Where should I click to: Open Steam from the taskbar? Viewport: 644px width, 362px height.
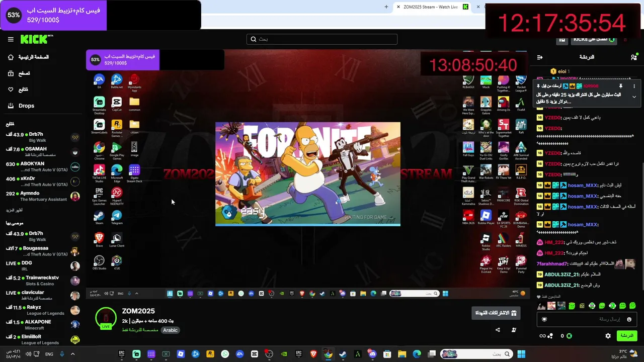pyautogui.click(x=343, y=354)
